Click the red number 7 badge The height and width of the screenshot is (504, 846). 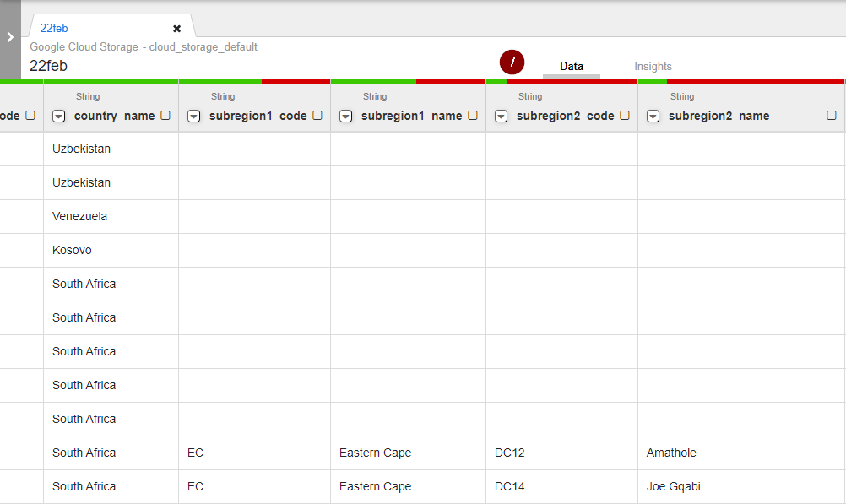tap(512, 62)
